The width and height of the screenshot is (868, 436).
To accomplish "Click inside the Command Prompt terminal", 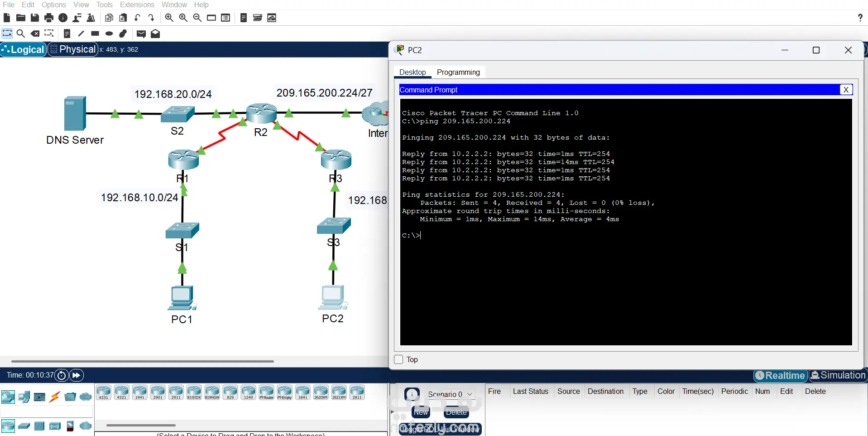I will [626, 222].
